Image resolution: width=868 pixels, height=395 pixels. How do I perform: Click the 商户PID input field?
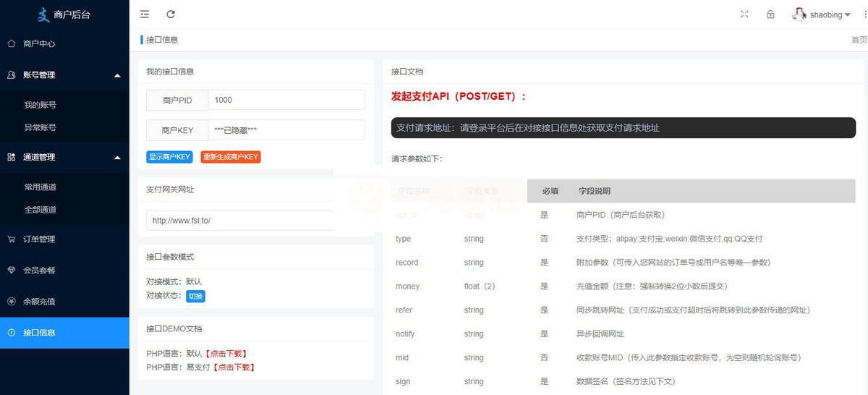coord(286,100)
